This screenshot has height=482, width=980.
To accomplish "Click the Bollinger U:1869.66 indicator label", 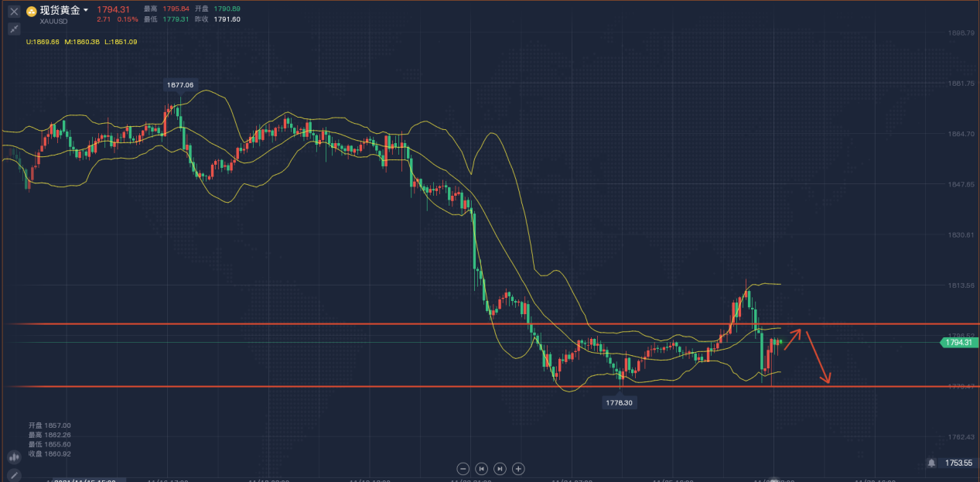I will click(43, 42).
